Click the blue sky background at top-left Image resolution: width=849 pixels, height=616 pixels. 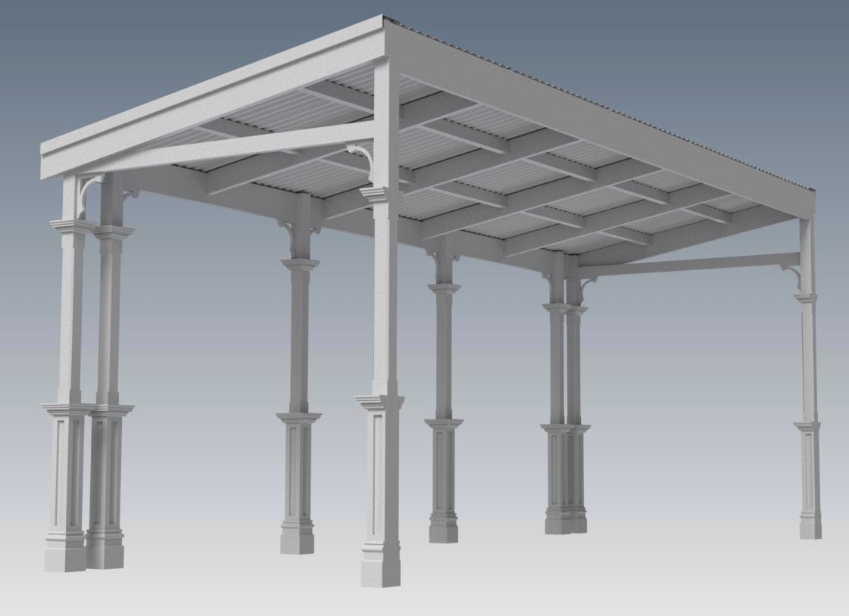coord(114,45)
